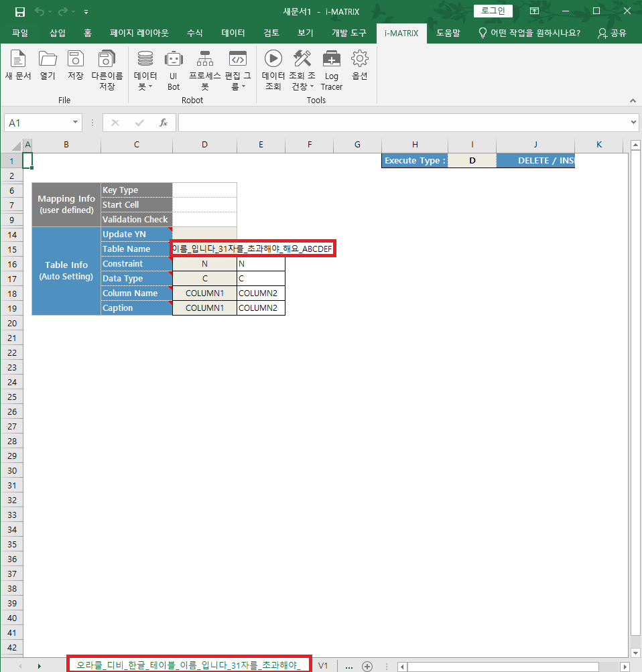Open Options (옵션) gear icon
This screenshot has width=642, height=672.
click(360, 65)
